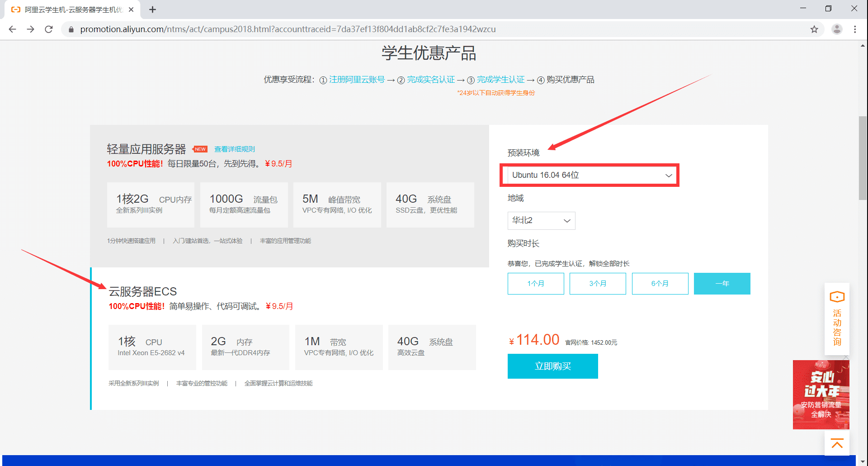Close the 阿里云学生机 tab
The width and height of the screenshot is (868, 466).
click(x=131, y=10)
